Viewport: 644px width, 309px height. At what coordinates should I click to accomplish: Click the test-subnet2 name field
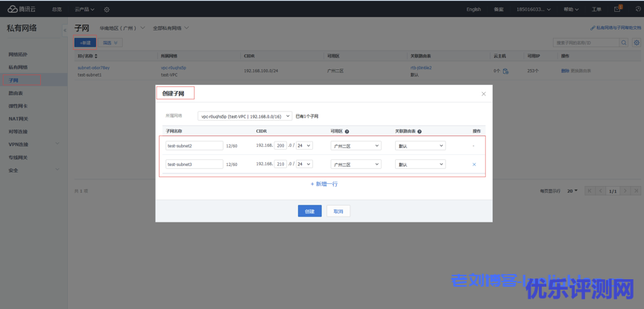(194, 146)
